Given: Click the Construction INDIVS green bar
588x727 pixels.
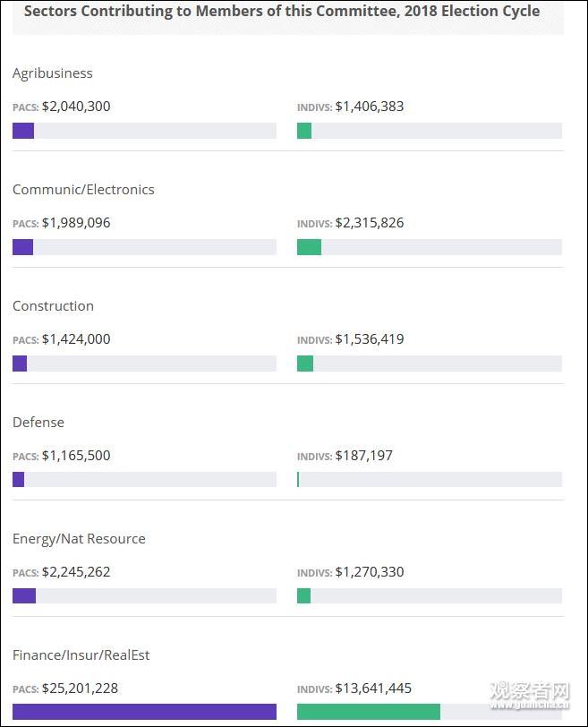Looking at the screenshot, I should pos(305,363).
